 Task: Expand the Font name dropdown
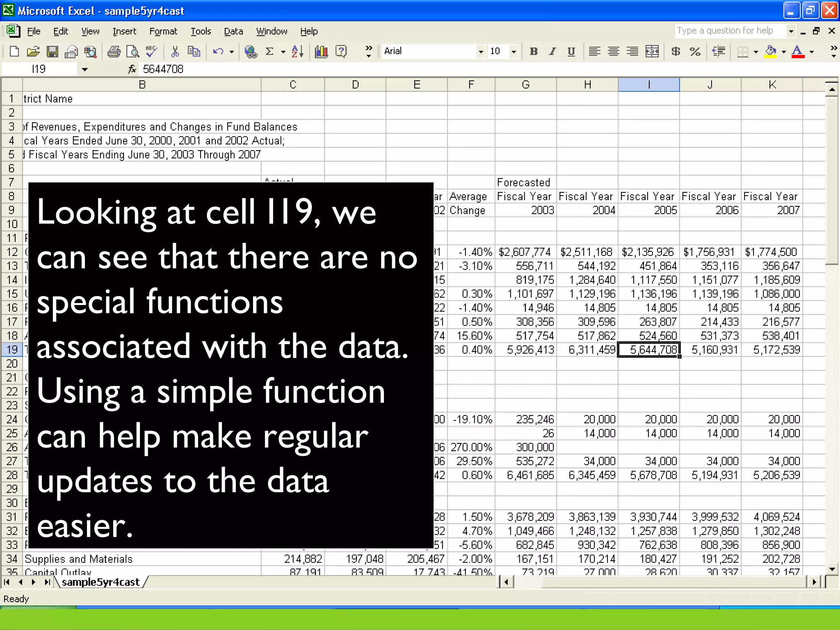pyautogui.click(x=481, y=52)
